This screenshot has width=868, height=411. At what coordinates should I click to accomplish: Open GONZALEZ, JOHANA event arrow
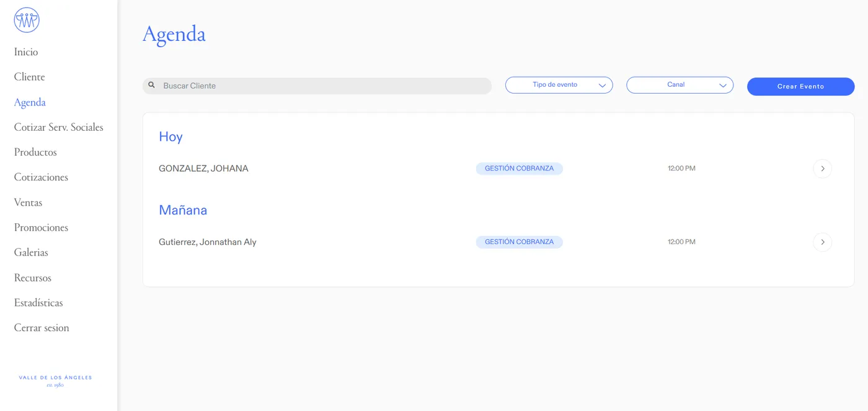coord(822,169)
